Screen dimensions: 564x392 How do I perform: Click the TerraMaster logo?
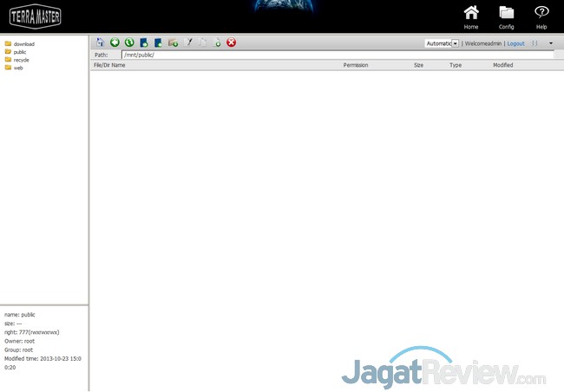click(36, 16)
